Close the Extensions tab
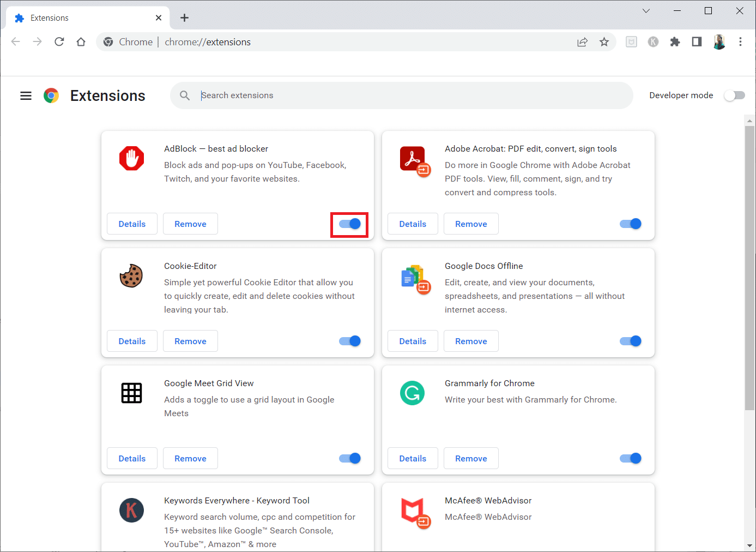This screenshot has height=552, width=756. pyautogui.click(x=159, y=18)
